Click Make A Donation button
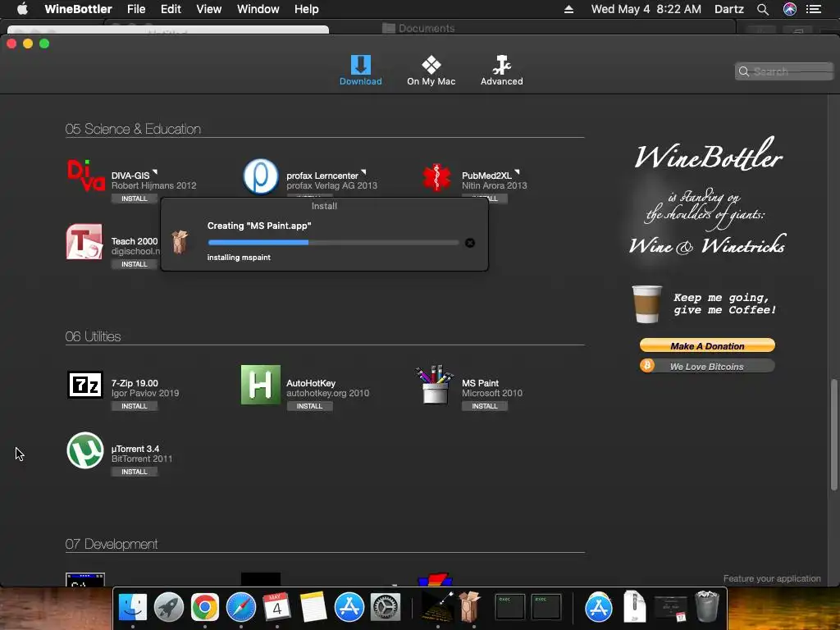The height and width of the screenshot is (630, 840). point(707,345)
